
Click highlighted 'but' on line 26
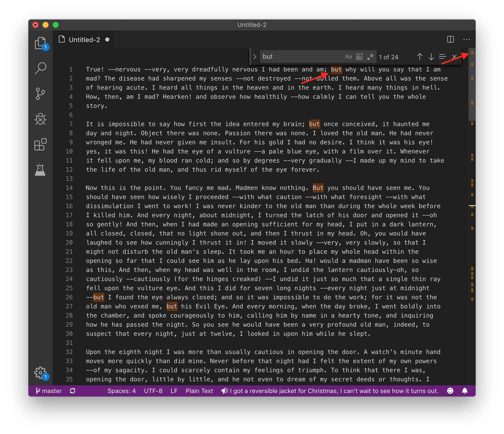99,297
